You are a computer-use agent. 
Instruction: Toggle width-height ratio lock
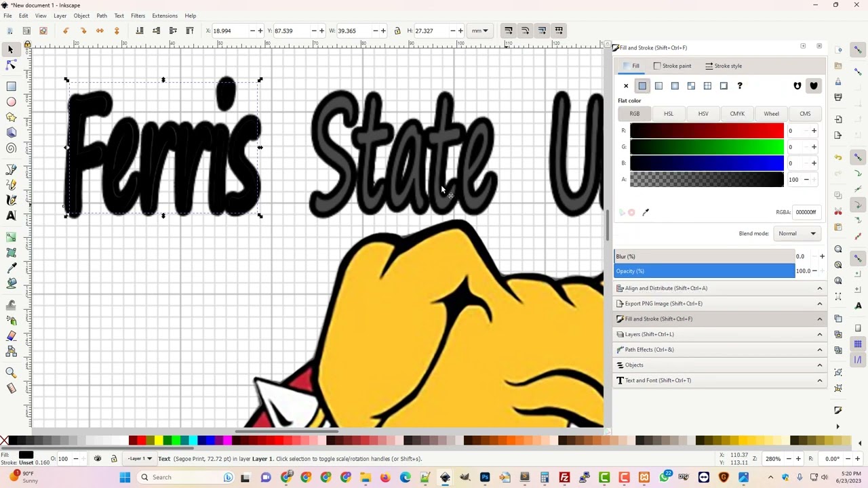(397, 30)
